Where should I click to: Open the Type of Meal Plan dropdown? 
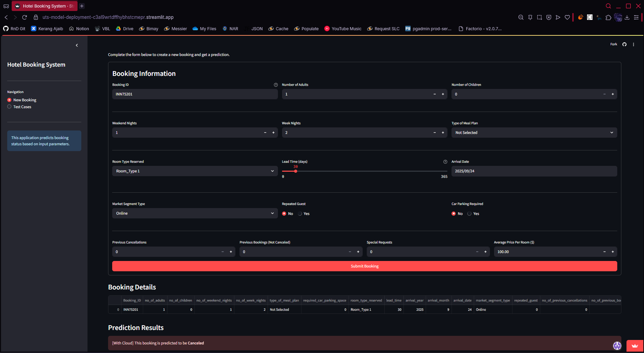(534, 133)
